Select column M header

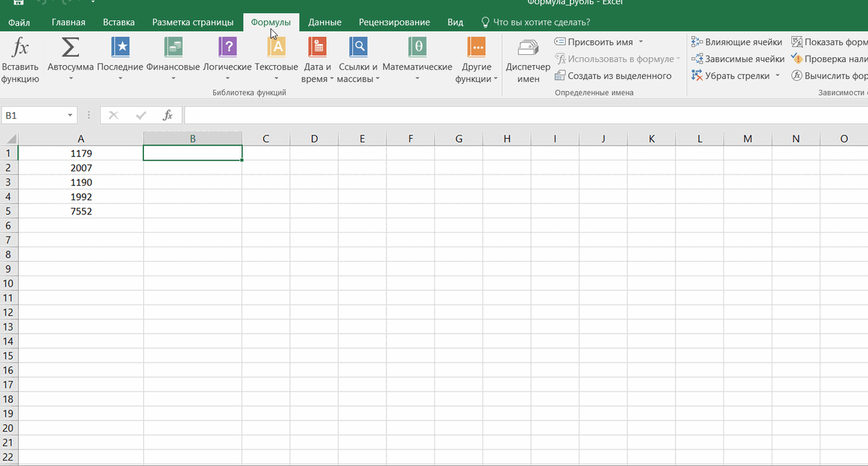point(748,139)
